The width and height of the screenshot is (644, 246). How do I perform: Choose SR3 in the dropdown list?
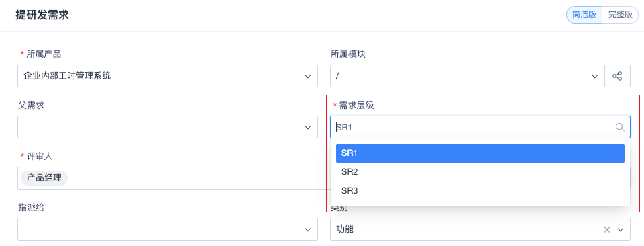pyautogui.click(x=480, y=191)
